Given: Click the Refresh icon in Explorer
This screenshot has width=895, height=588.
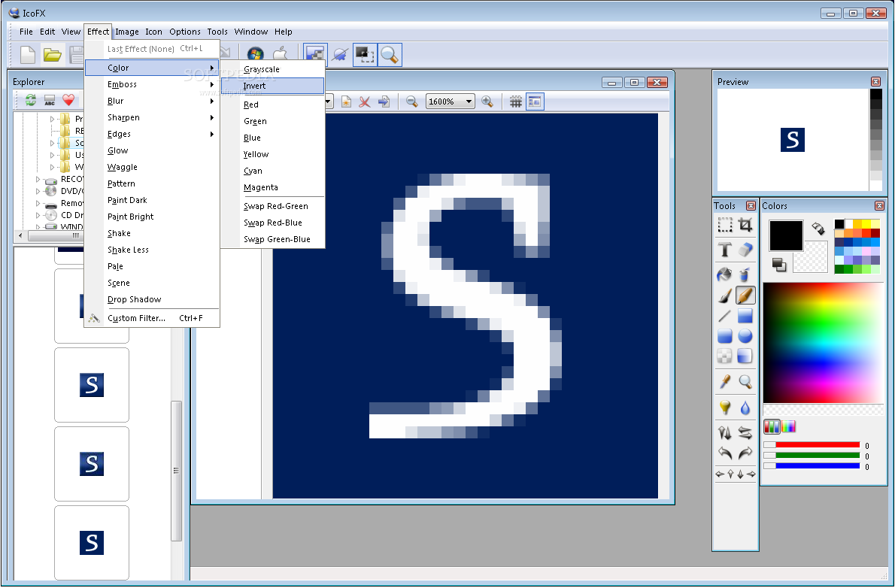Looking at the screenshot, I should (x=31, y=101).
